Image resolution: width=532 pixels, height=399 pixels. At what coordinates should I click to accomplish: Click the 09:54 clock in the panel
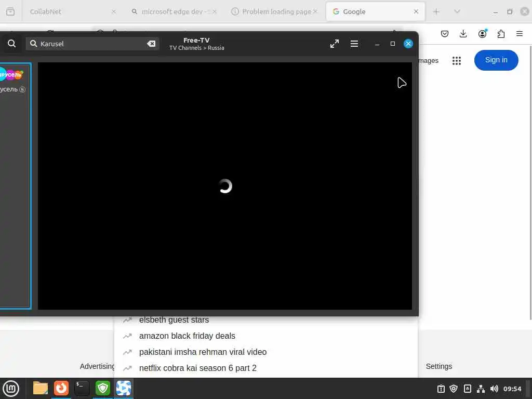coord(512,389)
